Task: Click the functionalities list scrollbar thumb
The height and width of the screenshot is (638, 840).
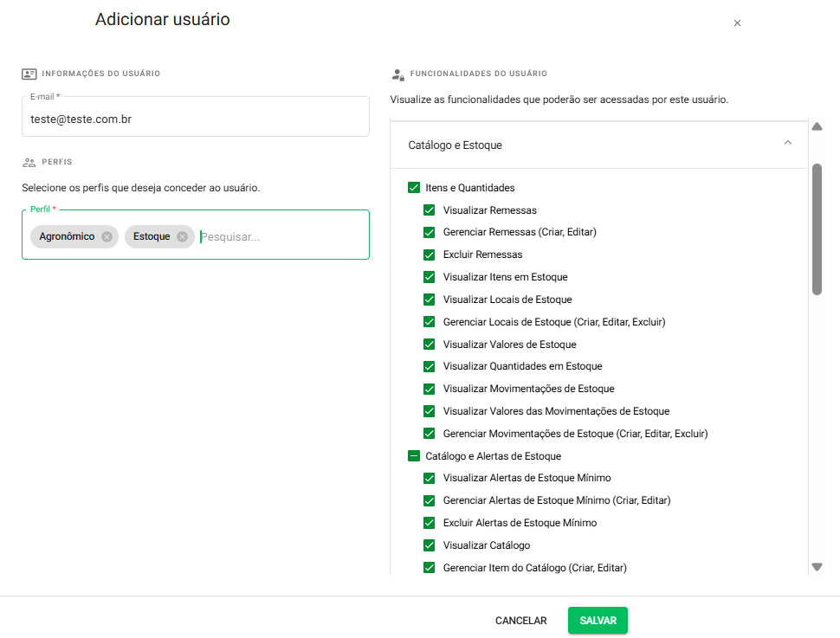Action: (x=816, y=229)
